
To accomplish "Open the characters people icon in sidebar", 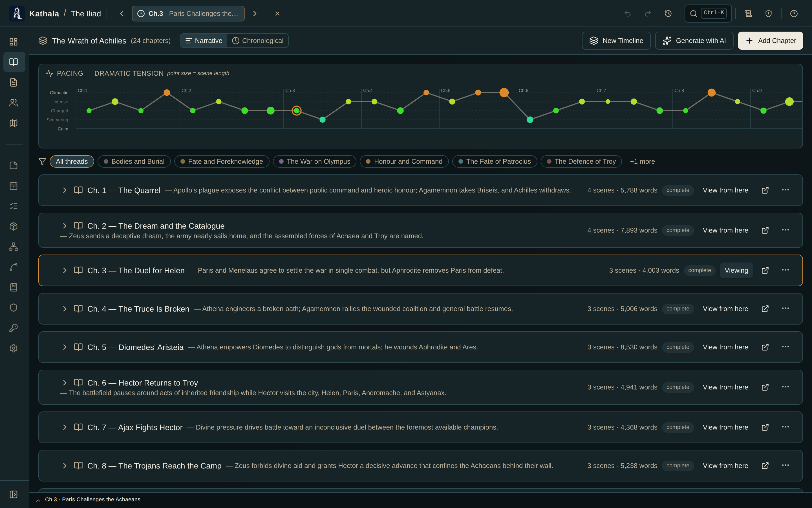I will pyautogui.click(x=14, y=103).
